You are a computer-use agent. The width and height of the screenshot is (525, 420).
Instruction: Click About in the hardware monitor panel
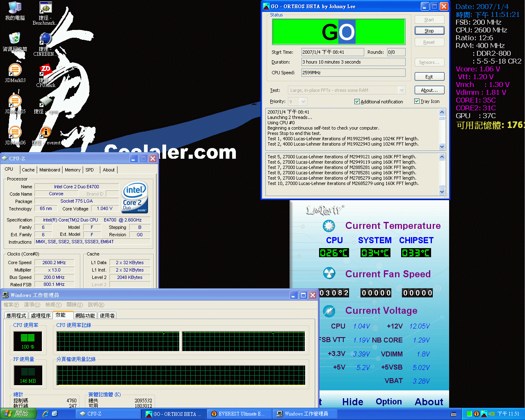click(429, 402)
